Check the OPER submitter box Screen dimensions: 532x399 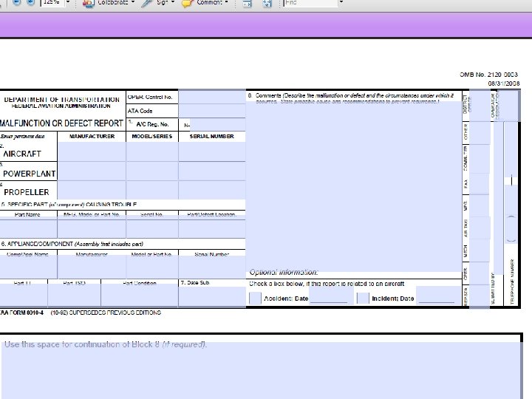(479, 273)
